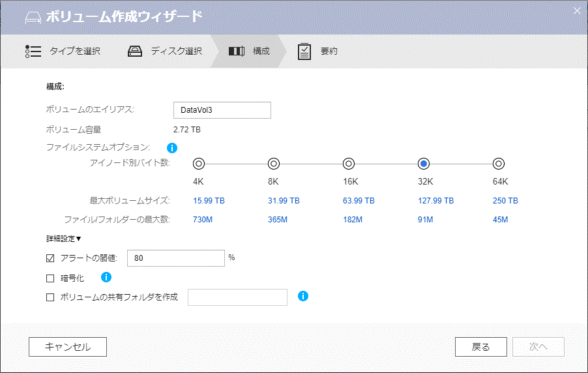The width and height of the screenshot is (588, 373).
Task: Click the info icon beside shared folder field
Action: pyautogui.click(x=303, y=296)
